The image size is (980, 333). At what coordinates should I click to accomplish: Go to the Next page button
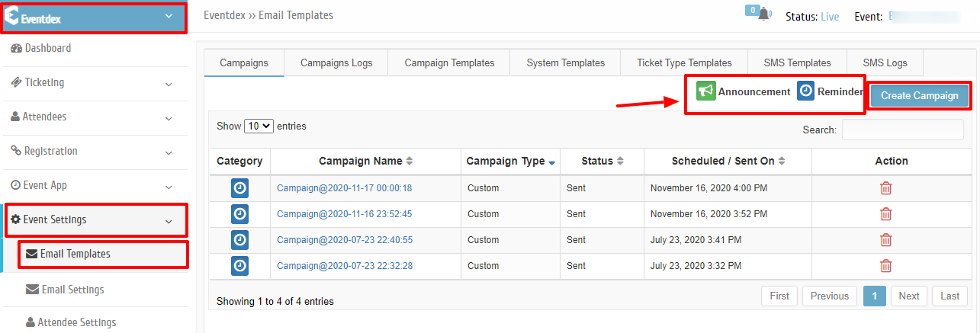coord(909,296)
